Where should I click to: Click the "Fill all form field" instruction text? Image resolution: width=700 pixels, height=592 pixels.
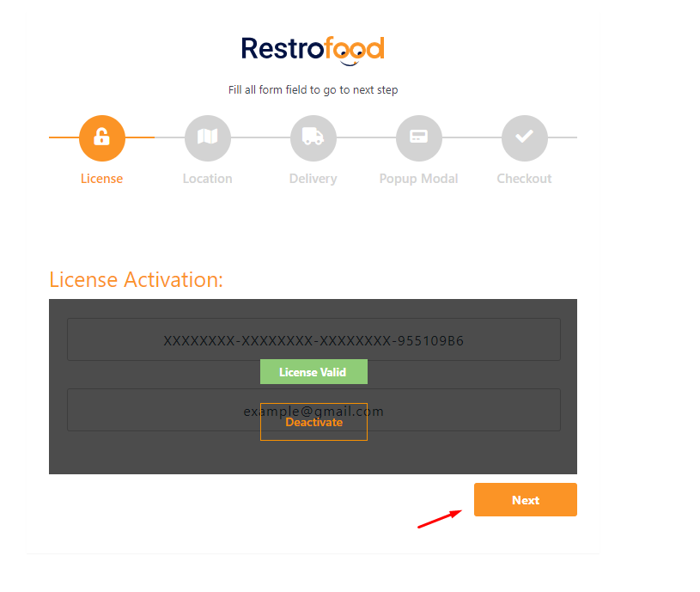[313, 89]
